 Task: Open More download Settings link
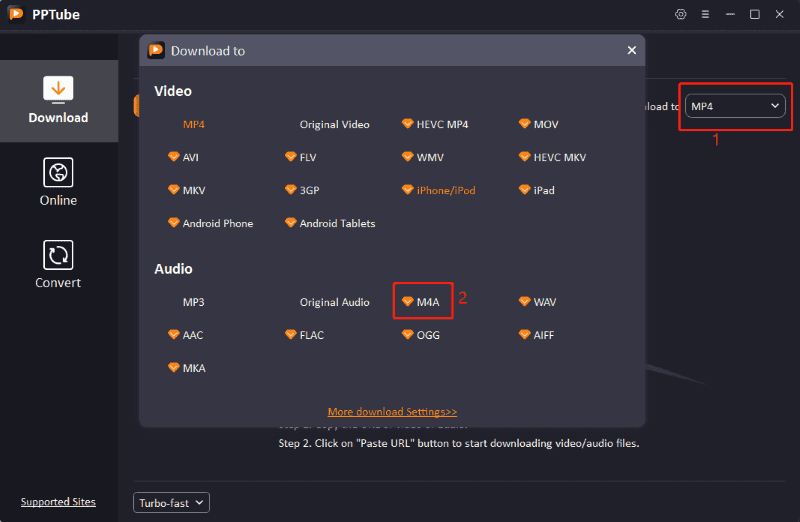(392, 411)
